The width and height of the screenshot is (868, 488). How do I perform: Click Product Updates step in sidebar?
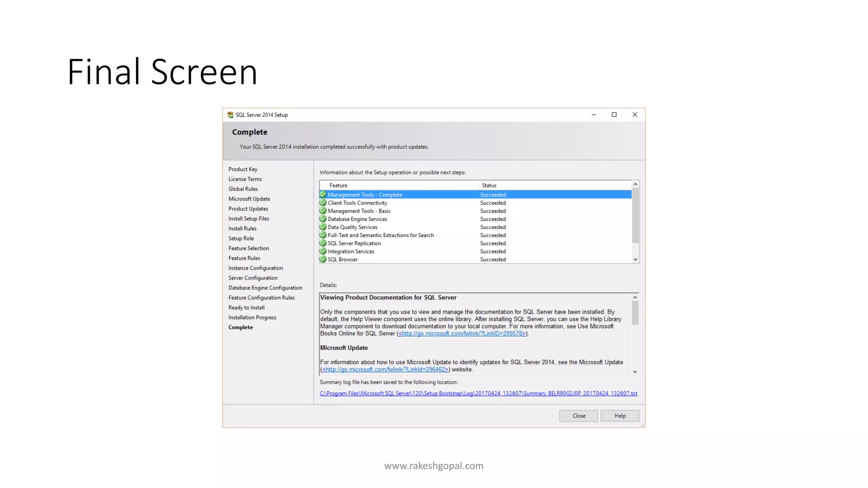click(x=248, y=208)
